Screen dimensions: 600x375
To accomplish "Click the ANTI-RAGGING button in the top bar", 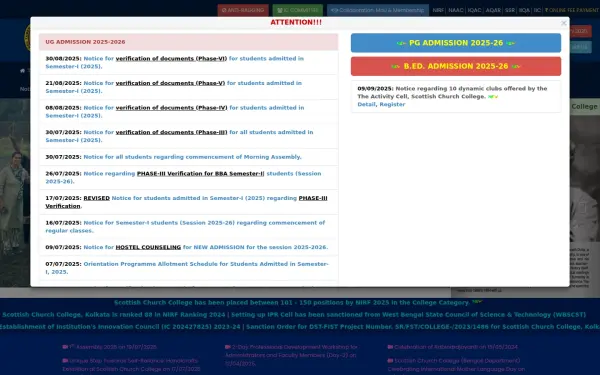I will (x=243, y=10).
